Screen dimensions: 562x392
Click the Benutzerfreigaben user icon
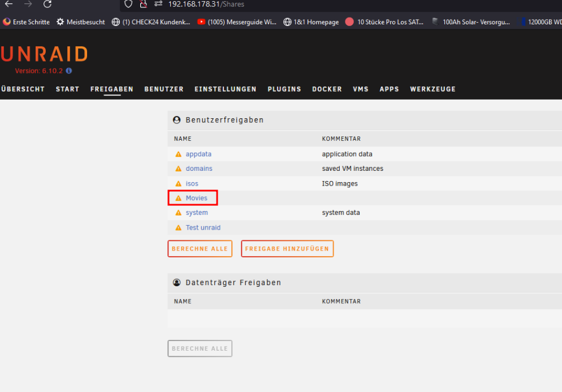tap(177, 120)
